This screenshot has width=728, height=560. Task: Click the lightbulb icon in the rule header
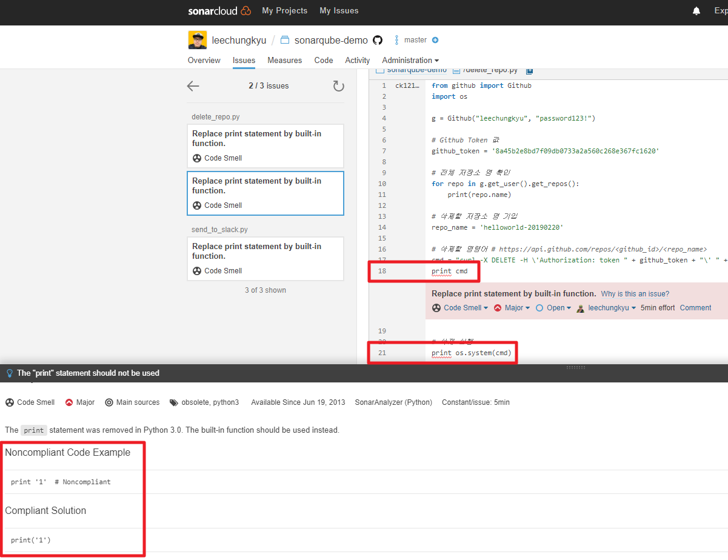(9, 373)
